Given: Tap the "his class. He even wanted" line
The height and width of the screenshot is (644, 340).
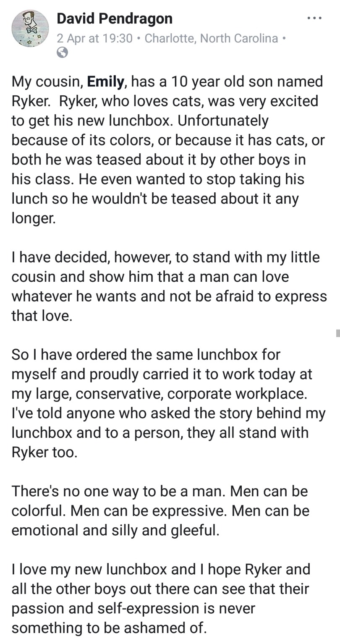Looking at the screenshot, I should tap(157, 179).
